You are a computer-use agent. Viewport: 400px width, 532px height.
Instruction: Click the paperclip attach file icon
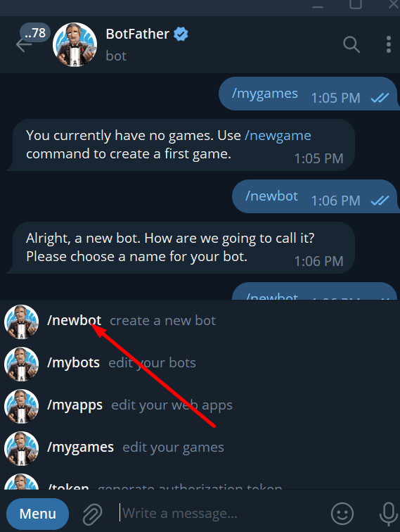click(93, 514)
